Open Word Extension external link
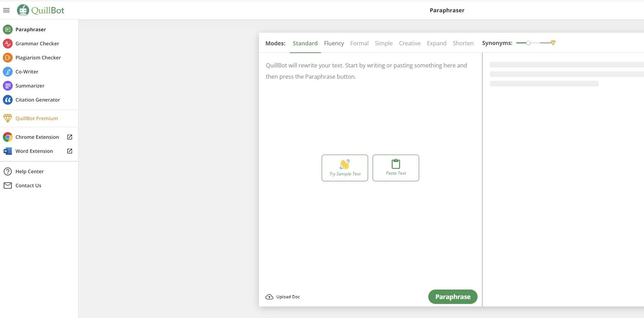The width and height of the screenshot is (644, 318). 70,151
